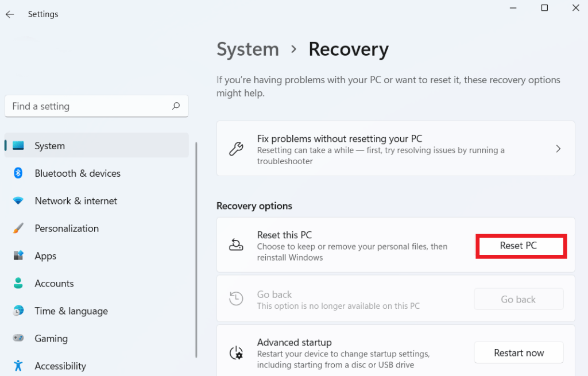
Task: Select System in the sidebar
Action: 49,145
